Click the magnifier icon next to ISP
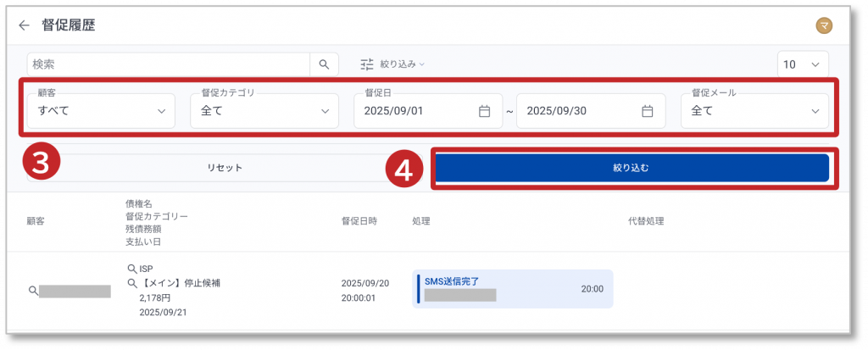This screenshot has height=350, width=868. coord(131,269)
